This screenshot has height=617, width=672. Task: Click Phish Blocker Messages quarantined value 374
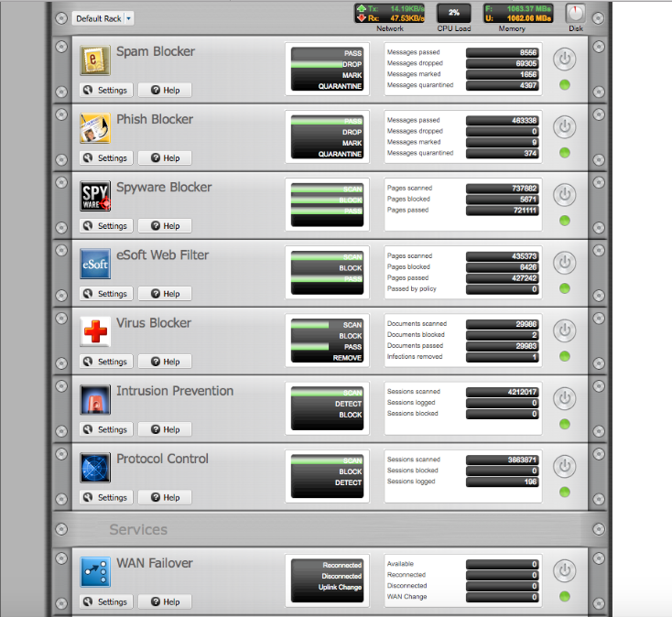503,154
